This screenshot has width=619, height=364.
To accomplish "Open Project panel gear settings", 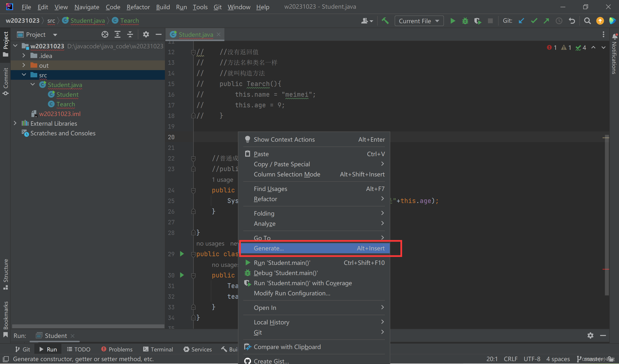I will 146,34.
